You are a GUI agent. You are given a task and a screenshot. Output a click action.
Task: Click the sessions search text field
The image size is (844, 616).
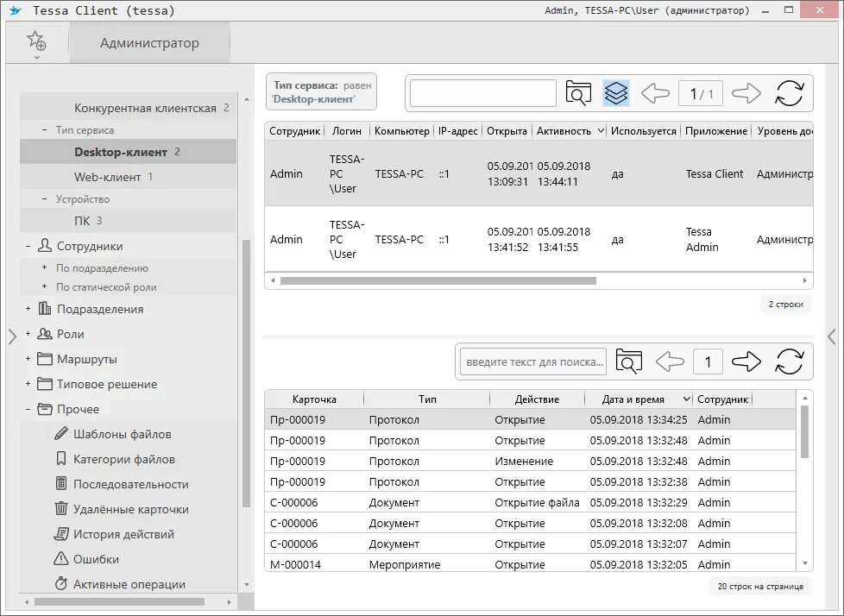(x=482, y=94)
